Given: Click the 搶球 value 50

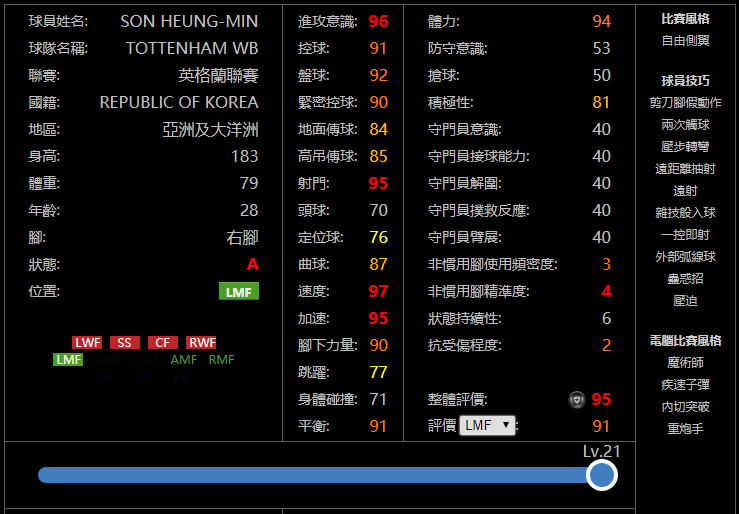Looking at the screenshot, I should pos(602,75).
